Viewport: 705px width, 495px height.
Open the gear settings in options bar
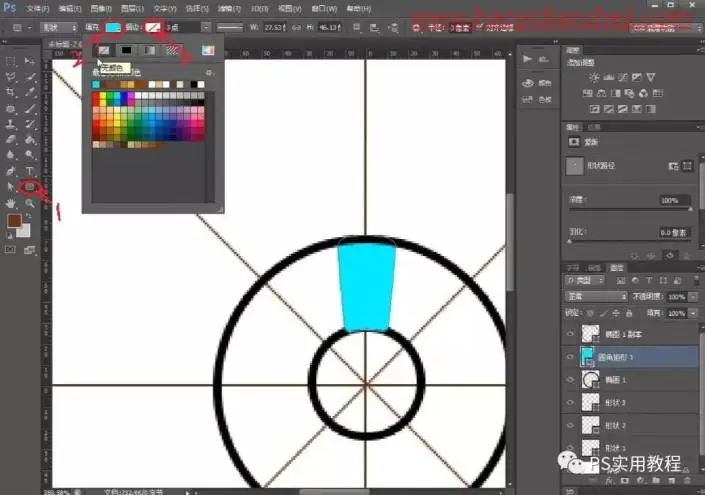click(416, 28)
